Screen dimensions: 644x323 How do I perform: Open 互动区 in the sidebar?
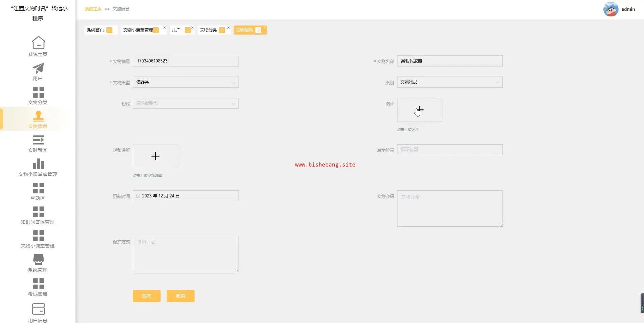[38, 191]
